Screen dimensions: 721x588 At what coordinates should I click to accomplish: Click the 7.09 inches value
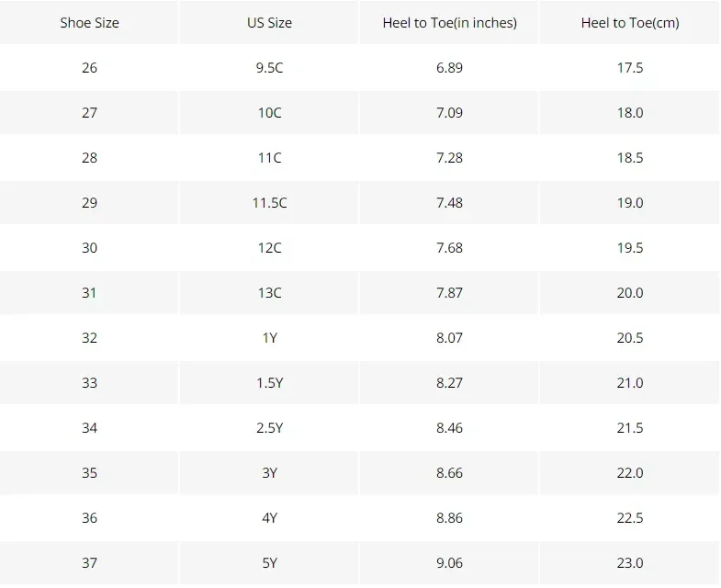tap(449, 113)
